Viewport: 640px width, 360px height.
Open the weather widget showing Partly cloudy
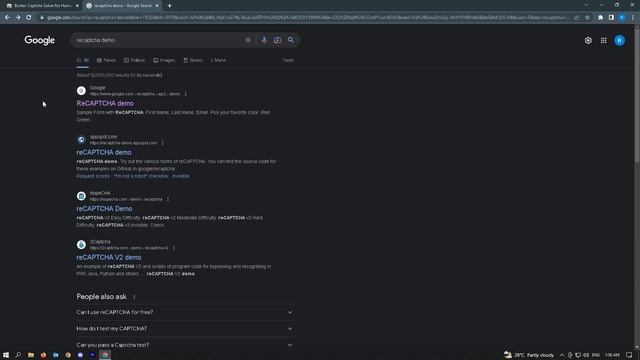pos(529,355)
